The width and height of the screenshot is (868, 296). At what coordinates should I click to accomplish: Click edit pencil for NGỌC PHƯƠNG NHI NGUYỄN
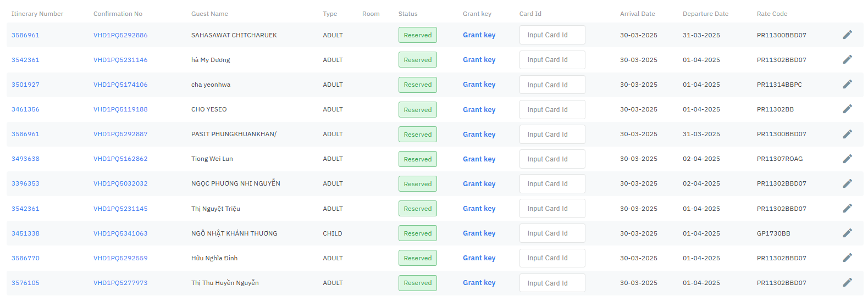847,183
